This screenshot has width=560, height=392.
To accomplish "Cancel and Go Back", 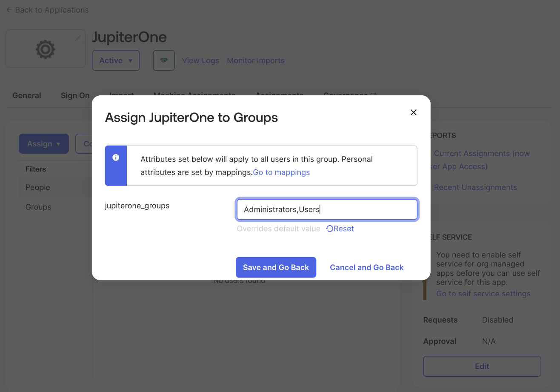I will click(x=366, y=267).
